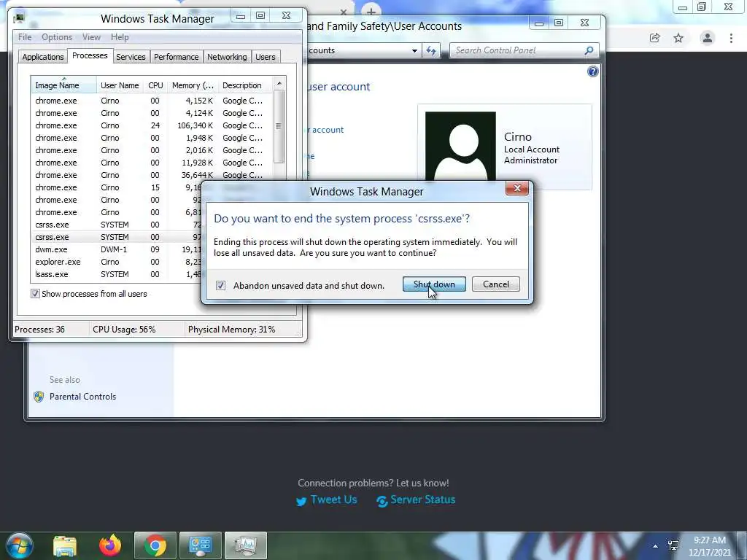Click the Server Status icon

382,502
